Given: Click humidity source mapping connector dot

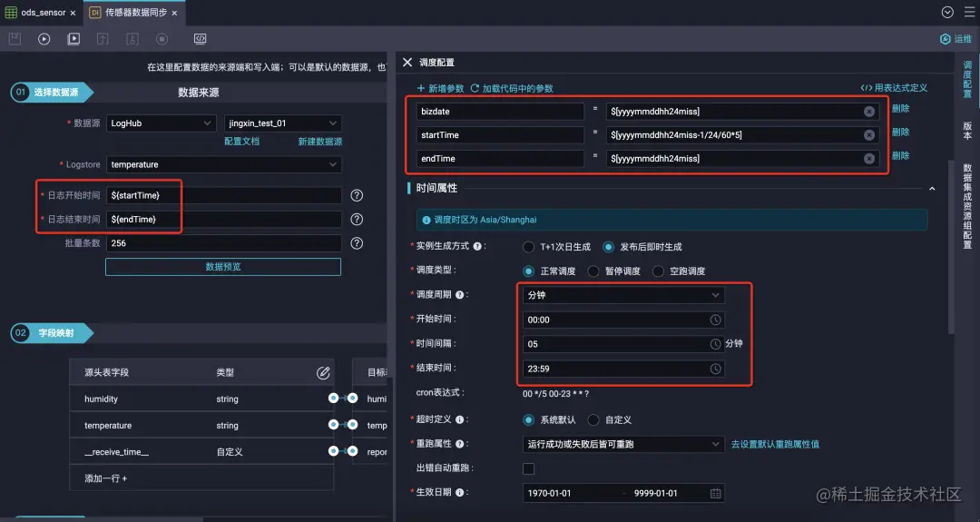Looking at the screenshot, I should coord(333,399).
